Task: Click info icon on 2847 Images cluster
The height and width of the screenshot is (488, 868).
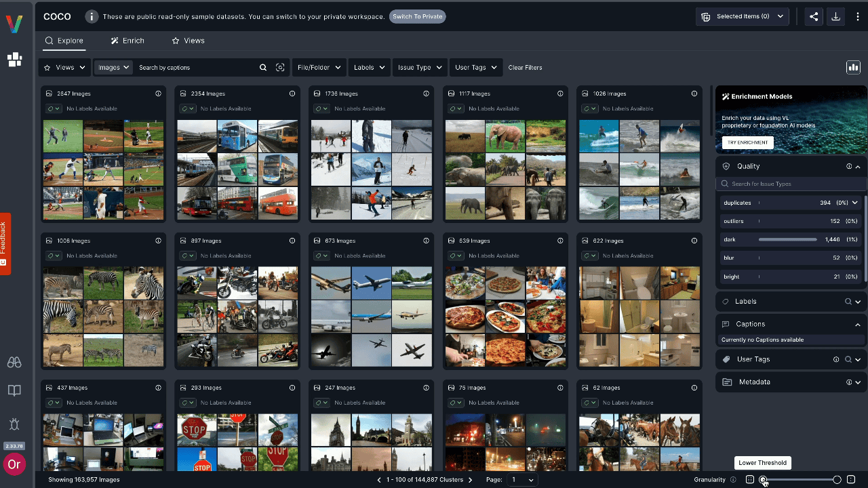Action: [158, 94]
